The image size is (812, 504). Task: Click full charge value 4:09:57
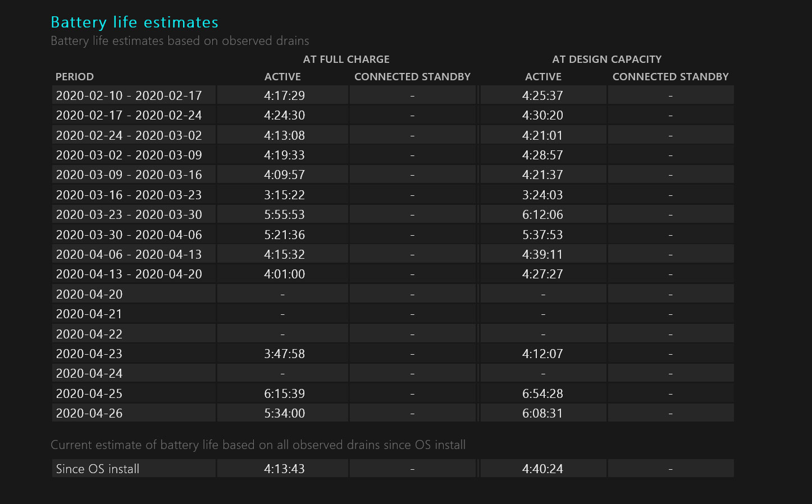tap(284, 175)
